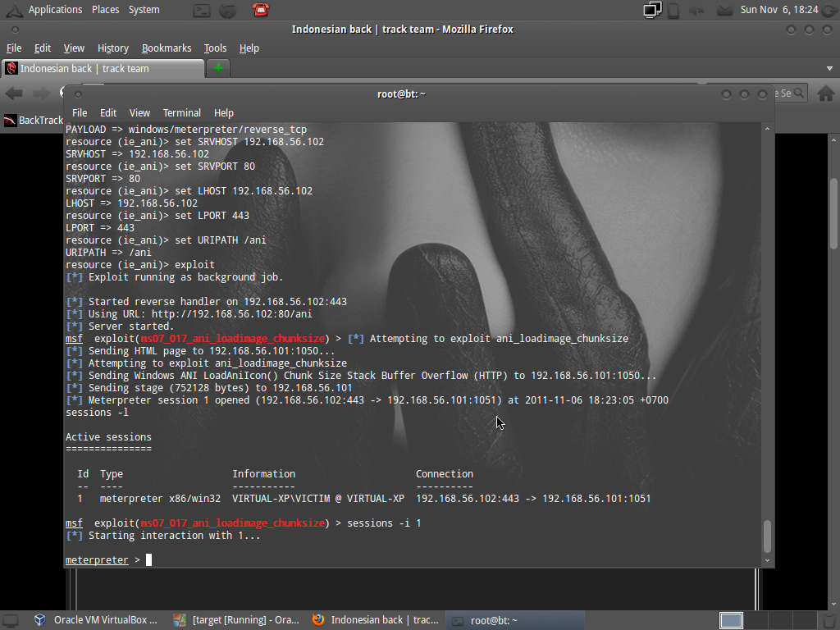Click the show desktop icon in bottom panel
The width and height of the screenshot is (840, 630).
pos(10,620)
